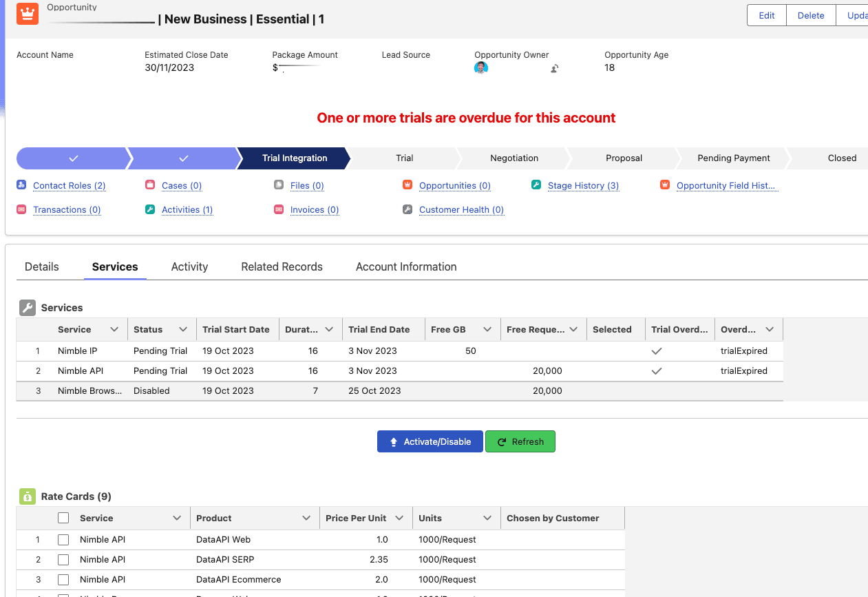The height and width of the screenshot is (597, 868).
Task: Click the Files related list icon
Action: coord(279,185)
